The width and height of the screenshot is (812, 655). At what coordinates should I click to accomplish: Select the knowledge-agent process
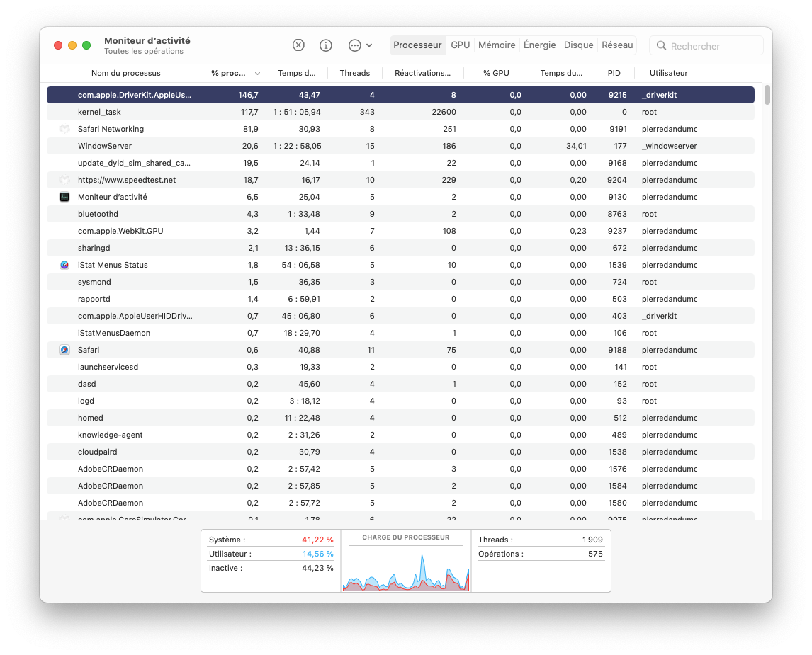click(400, 435)
